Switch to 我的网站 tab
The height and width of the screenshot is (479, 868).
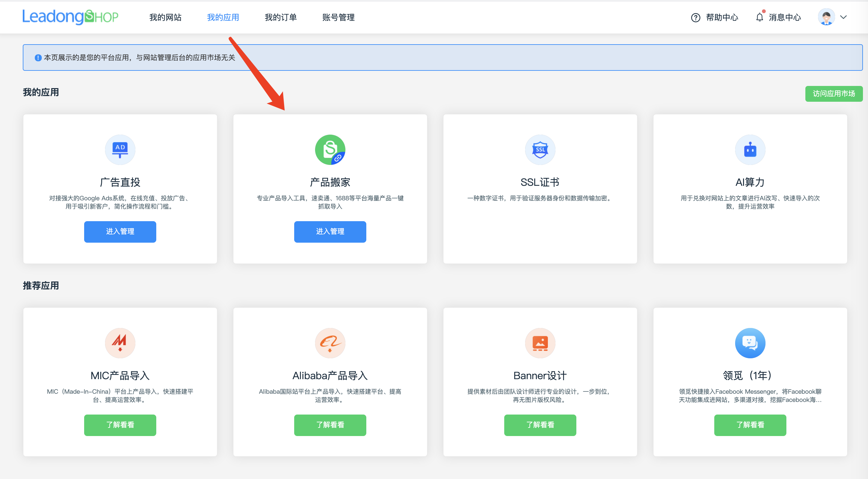[x=165, y=17]
